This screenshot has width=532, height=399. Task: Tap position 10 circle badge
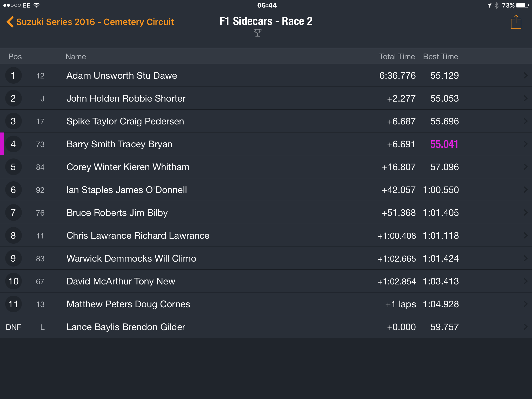point(13,281)
